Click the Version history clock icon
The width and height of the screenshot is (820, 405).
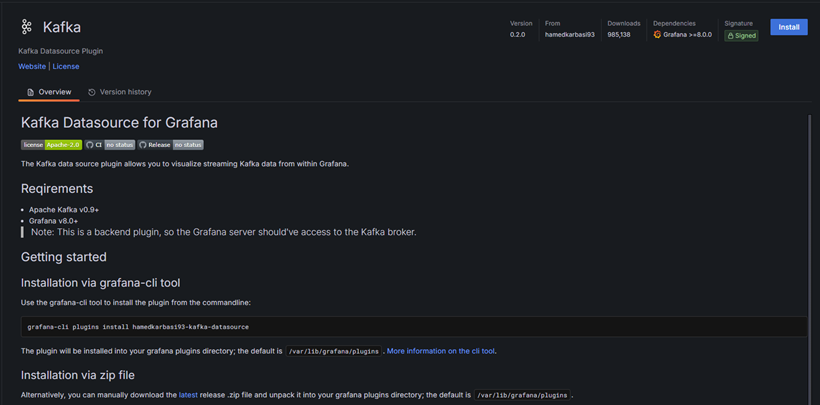click(x=92, y=92)
